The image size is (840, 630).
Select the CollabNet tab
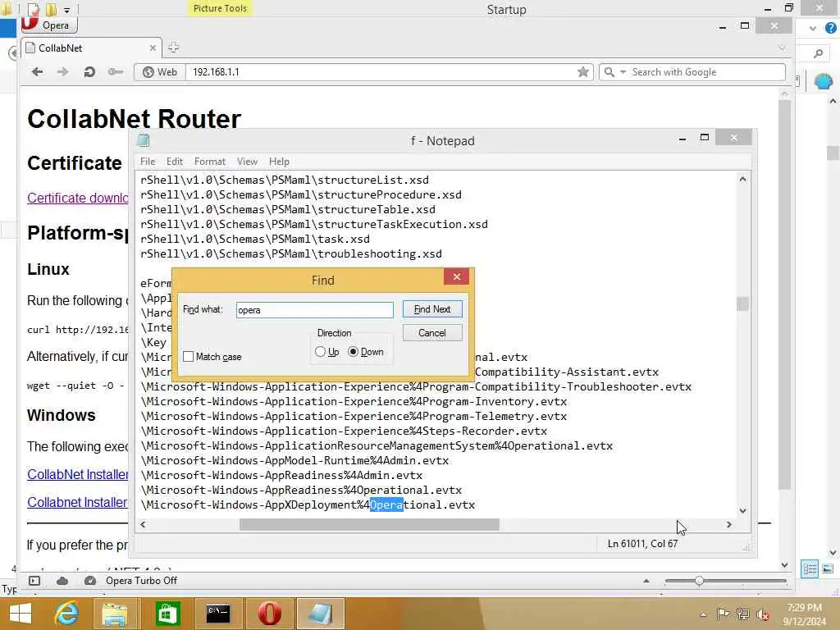tap(91, 48)
